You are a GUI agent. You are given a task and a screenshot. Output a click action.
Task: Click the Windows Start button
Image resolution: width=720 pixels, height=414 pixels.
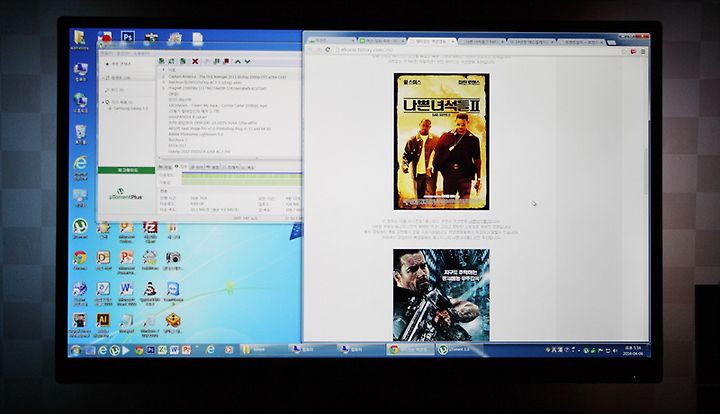coord(76,350)
